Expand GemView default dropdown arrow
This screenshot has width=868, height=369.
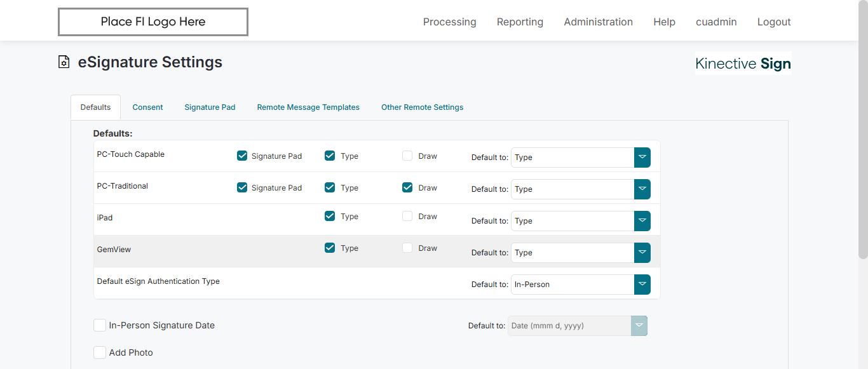click(x=642, y=253)
